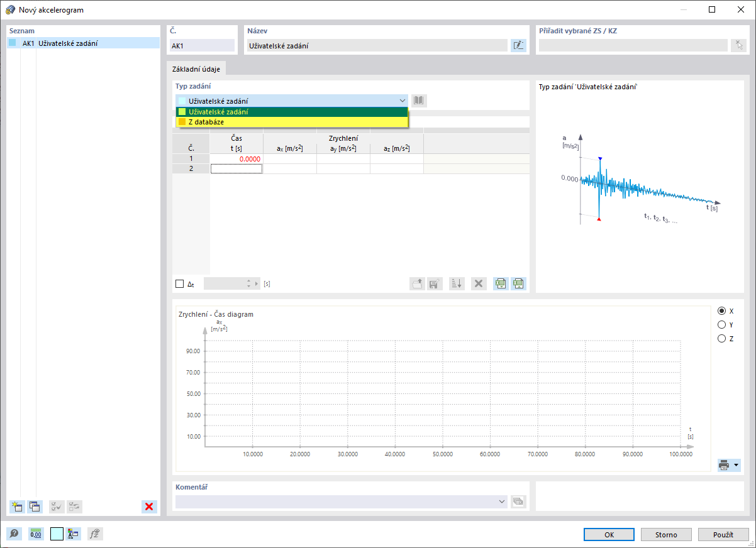The height and width of the screenshot is (548, 756).
Task: Open the print options dropdown arrow
Action: pyautogui.click(x=737, y=465)
